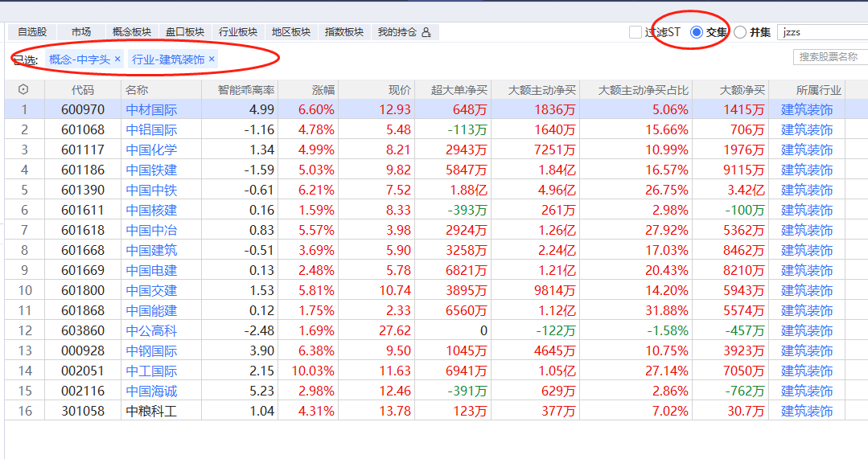Viewport: 868px width, 459px height.
Task: Open the 概念板块 tab
Action: click(132, 32)
